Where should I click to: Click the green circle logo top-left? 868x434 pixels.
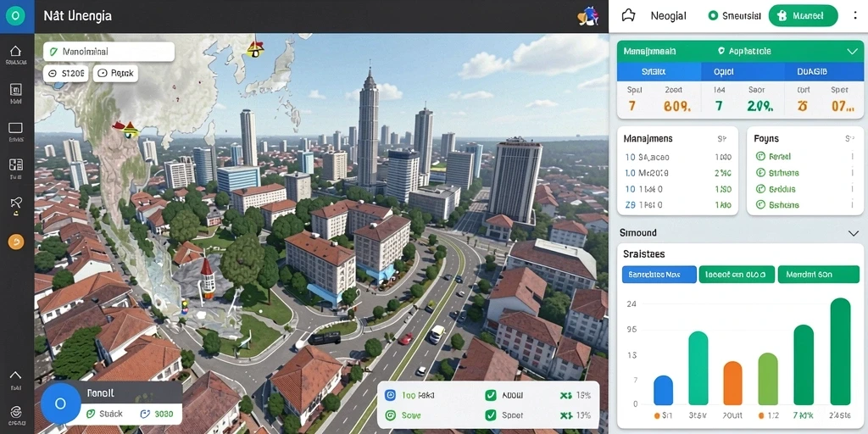15,15
